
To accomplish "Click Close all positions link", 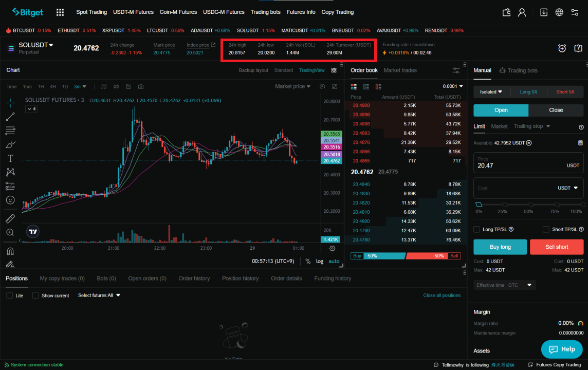I will click(x=442, y=295).
